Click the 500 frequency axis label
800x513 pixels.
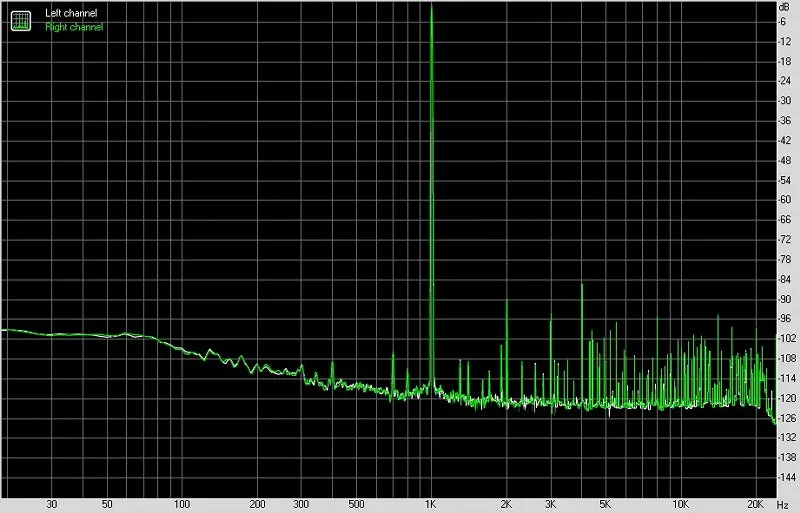coord(356,505)
